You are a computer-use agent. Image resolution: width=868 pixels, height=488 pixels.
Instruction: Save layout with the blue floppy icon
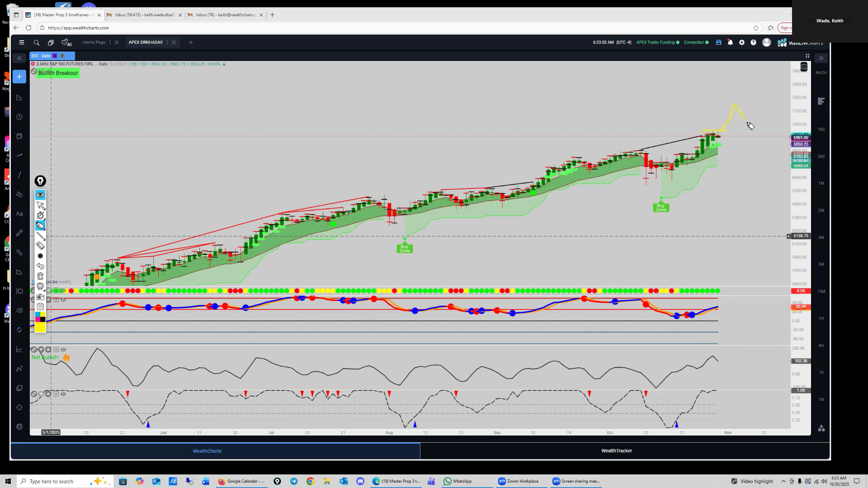(x=718, y=42)
